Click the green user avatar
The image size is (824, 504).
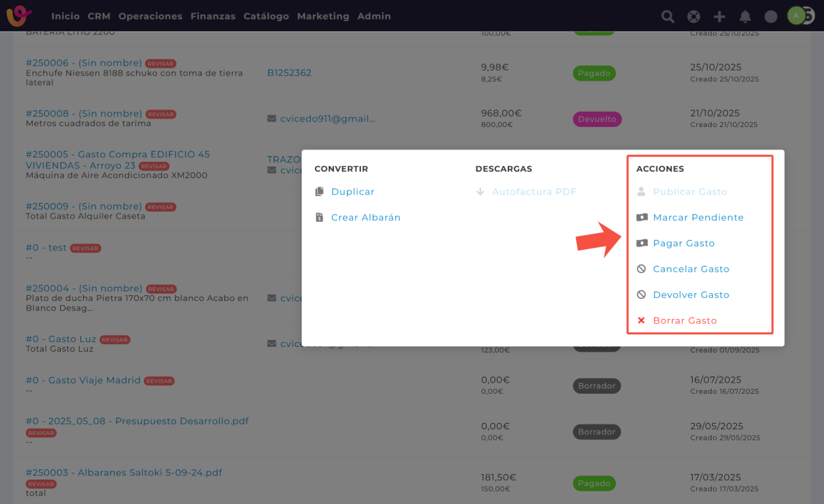click(x=796, y=15)
